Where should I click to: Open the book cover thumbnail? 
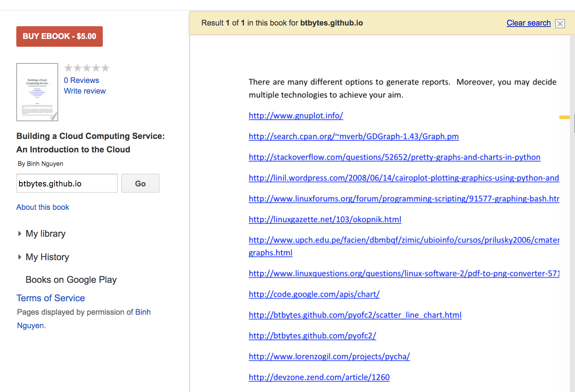pyautogui.click(x=37, y=92)
